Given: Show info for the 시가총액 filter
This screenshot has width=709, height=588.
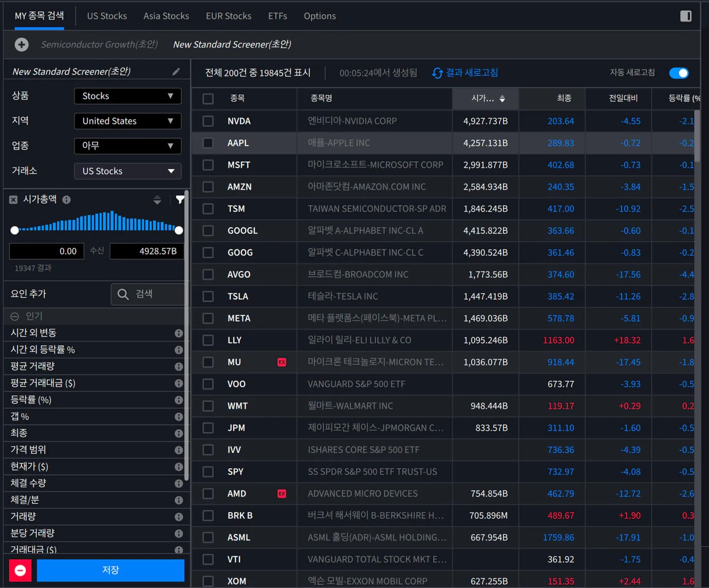Looking at the screenshot, I should pos(67,199).
